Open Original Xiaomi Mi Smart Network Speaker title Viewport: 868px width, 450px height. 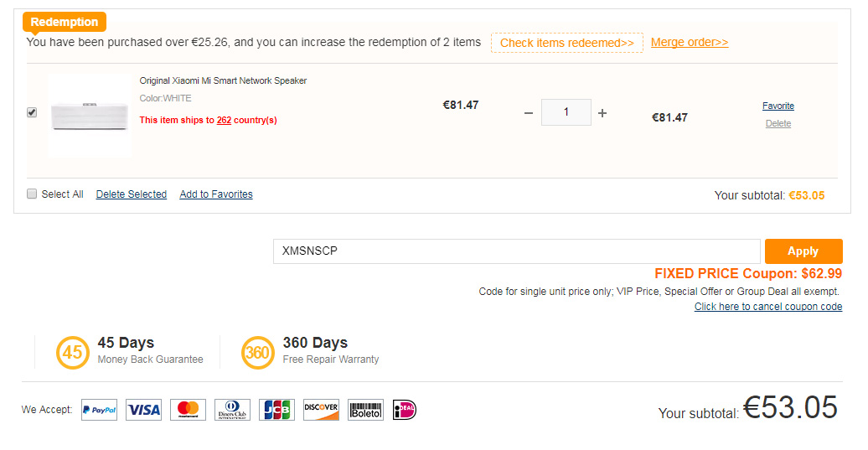coord(223,80)
